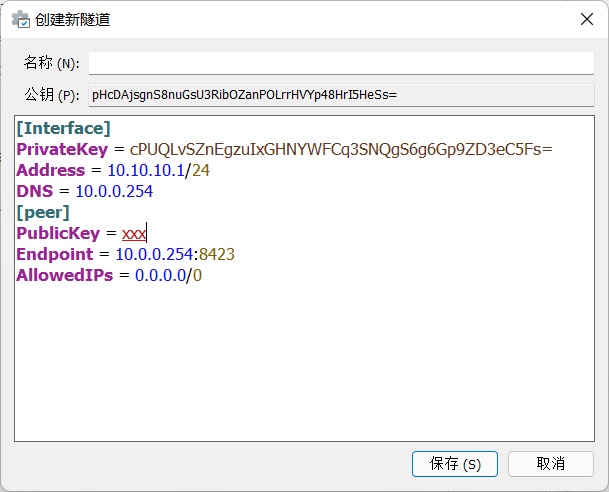Focus the 名称 tunnel name input field
The height and width of the screenshot is (492, 609).
[340, 63]
